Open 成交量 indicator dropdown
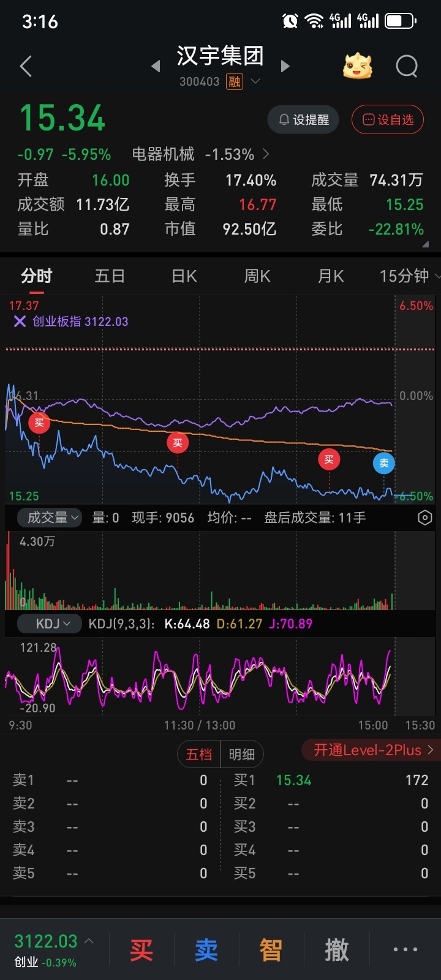 (49, 518)
